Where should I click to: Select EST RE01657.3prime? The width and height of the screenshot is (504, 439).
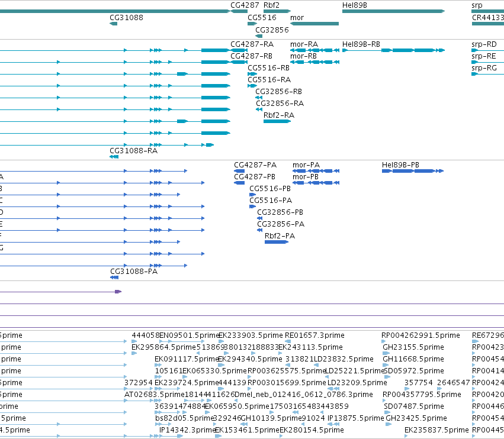[x=314, y=335]
